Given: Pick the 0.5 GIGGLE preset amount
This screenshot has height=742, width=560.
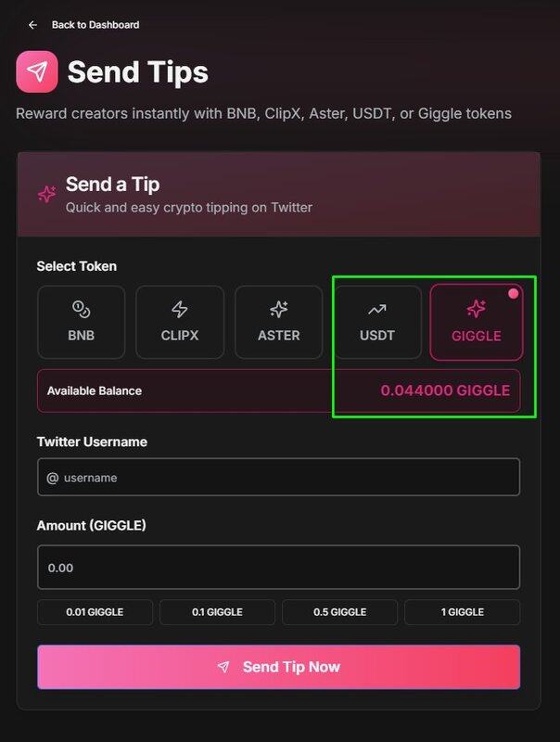Looking at the screenshot, I should tap(339, 612).
